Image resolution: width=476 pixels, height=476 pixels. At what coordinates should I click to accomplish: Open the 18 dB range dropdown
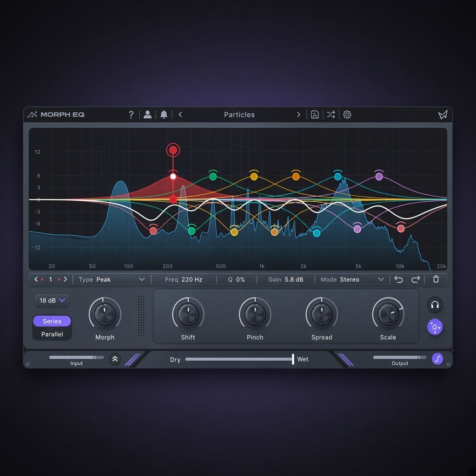tap(52, 301)
